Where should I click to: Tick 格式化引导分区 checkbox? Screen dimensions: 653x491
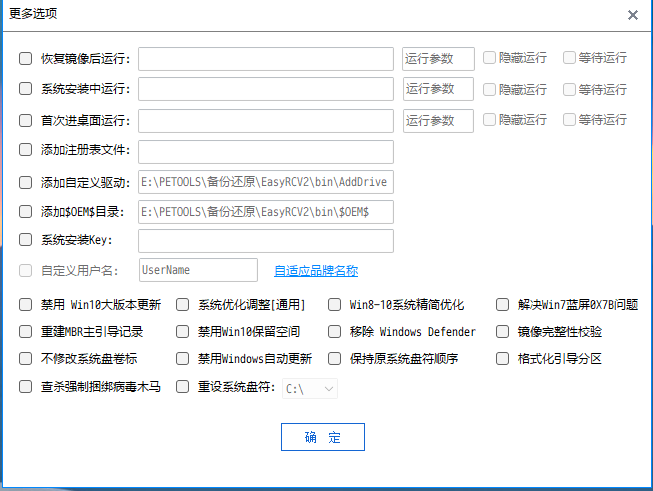tap(502, 359)
